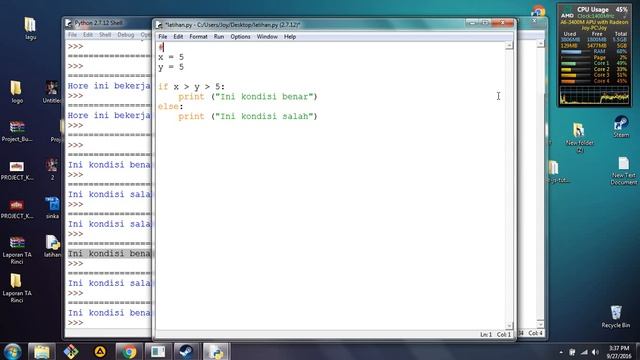Show hidden system tray icons
The image size is (640, 360).
pyautogui.click(x=561, y=352)
